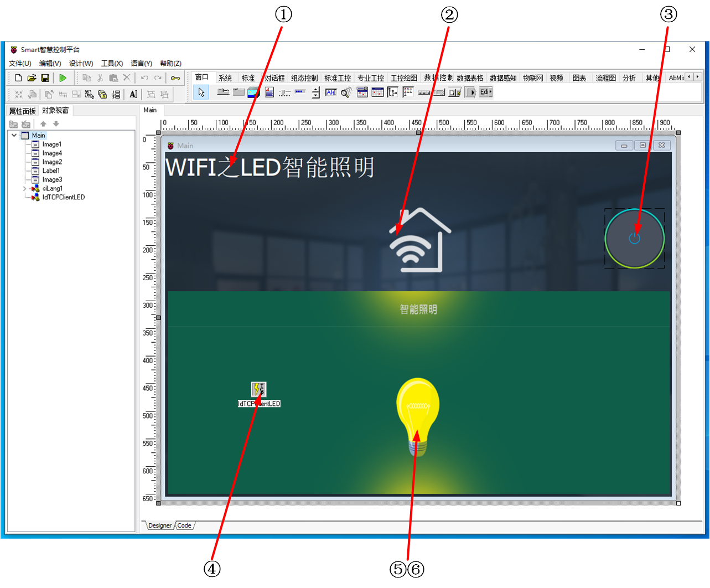Pick the document component from the palette
This screenshot has height=588, width=710.
pyautogui.click(x=270, y=92)
